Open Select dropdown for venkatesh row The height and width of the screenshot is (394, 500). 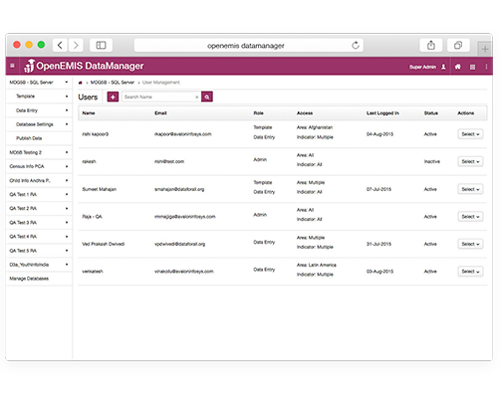pos(470,271)
